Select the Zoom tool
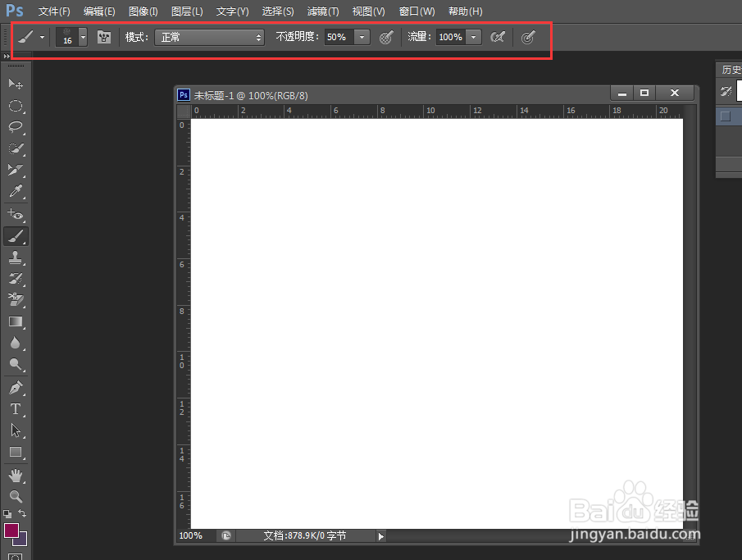This screenshot has height=560, width=742. 15,496
